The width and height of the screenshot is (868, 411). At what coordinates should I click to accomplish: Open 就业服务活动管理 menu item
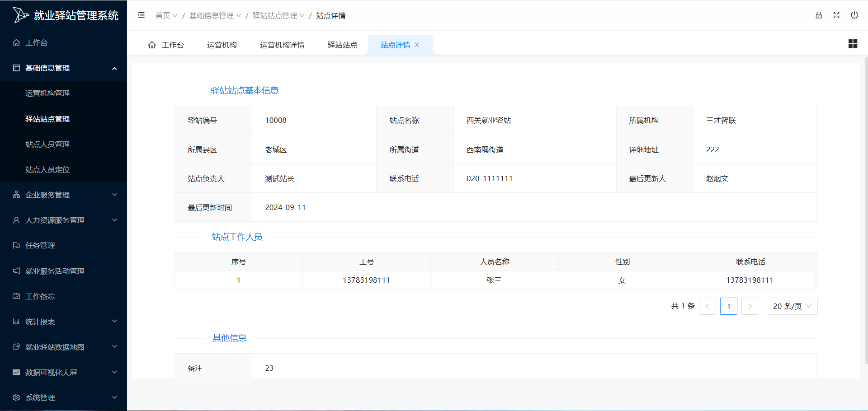coord(63,271)
